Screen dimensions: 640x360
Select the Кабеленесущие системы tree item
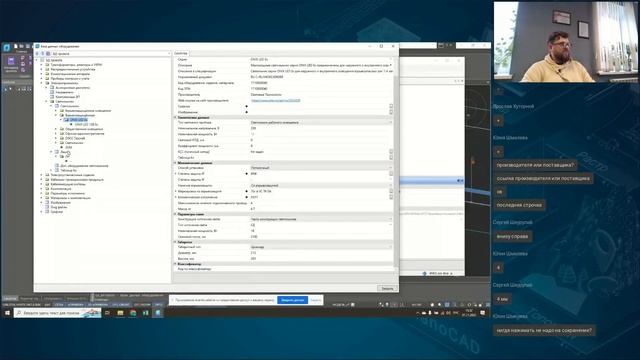pos(68,184)
